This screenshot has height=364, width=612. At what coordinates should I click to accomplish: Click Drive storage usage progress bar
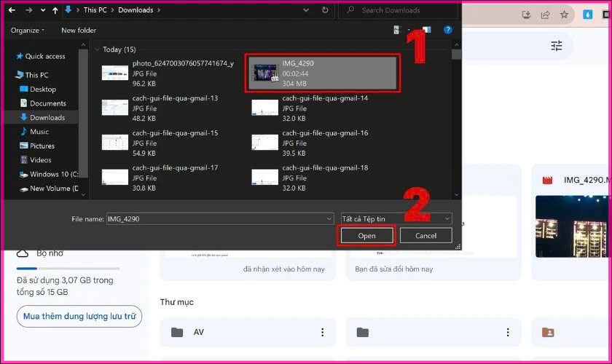point(68,269)
